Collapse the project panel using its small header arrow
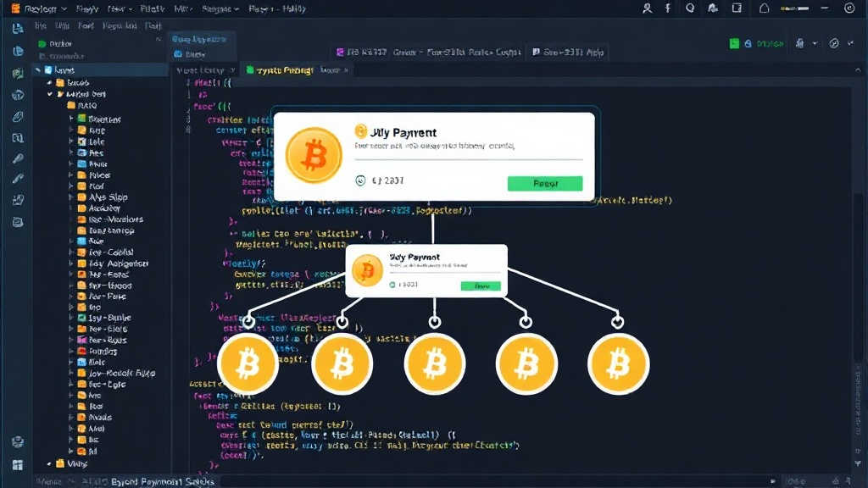Viewport: 868px width, 488px height. pyautogui.click(x=159, y=39)
